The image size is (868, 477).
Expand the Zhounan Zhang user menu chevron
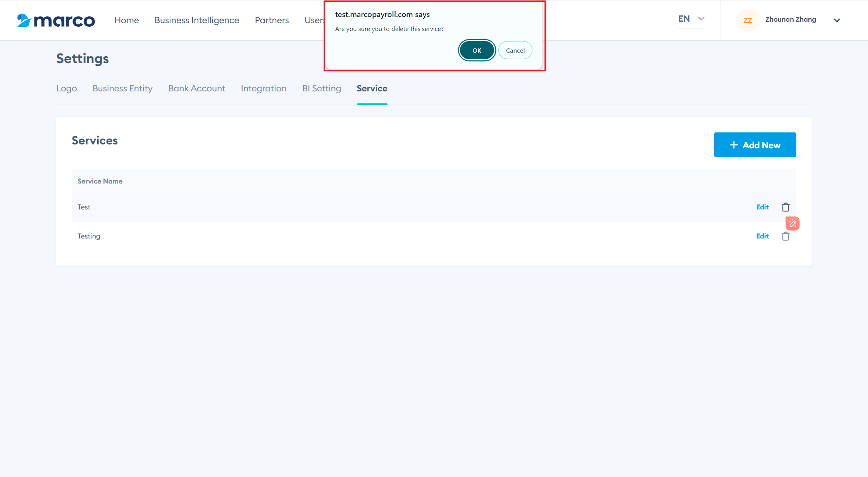[837, 20]
